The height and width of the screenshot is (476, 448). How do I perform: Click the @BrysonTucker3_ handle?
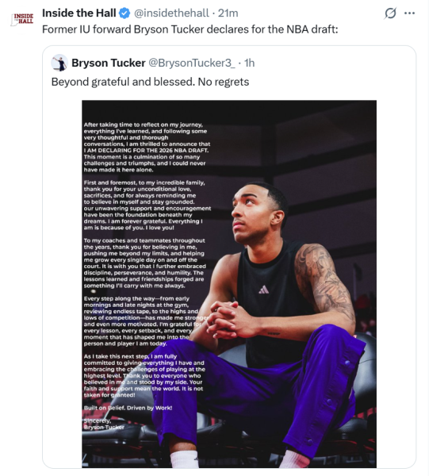192,63
